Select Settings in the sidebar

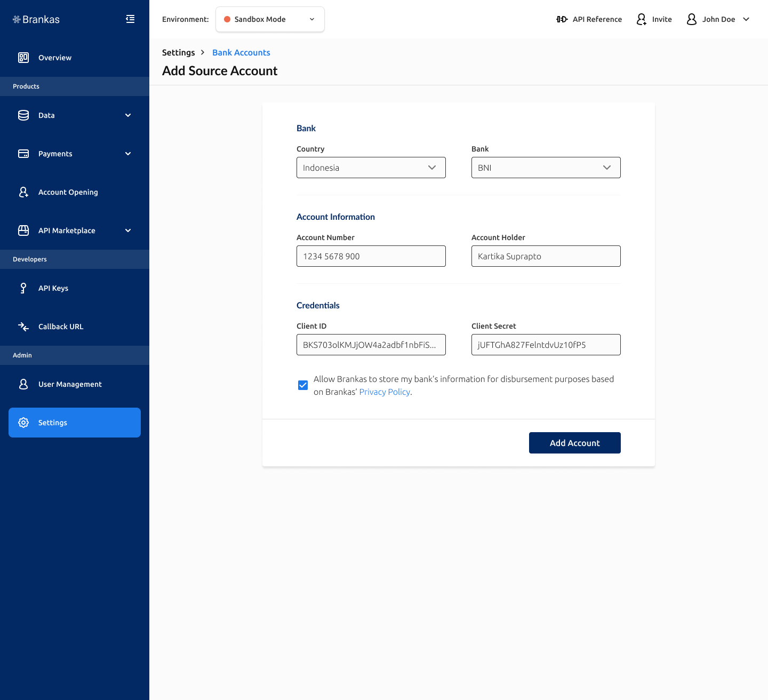[75, 423]
